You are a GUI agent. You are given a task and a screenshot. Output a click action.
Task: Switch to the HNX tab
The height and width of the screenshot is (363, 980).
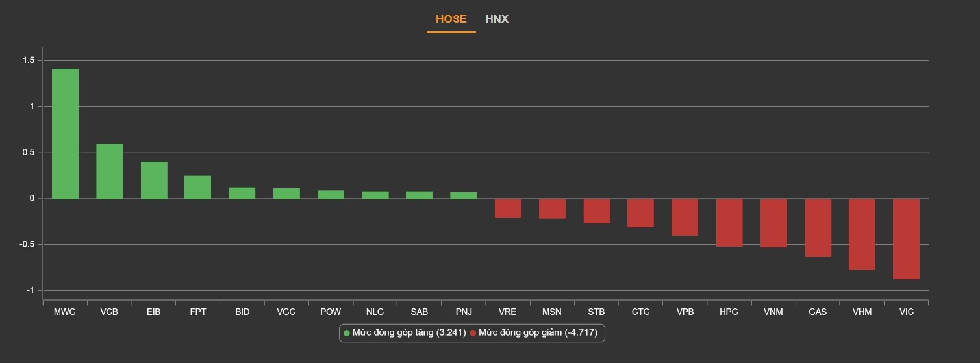coord(497,19)
